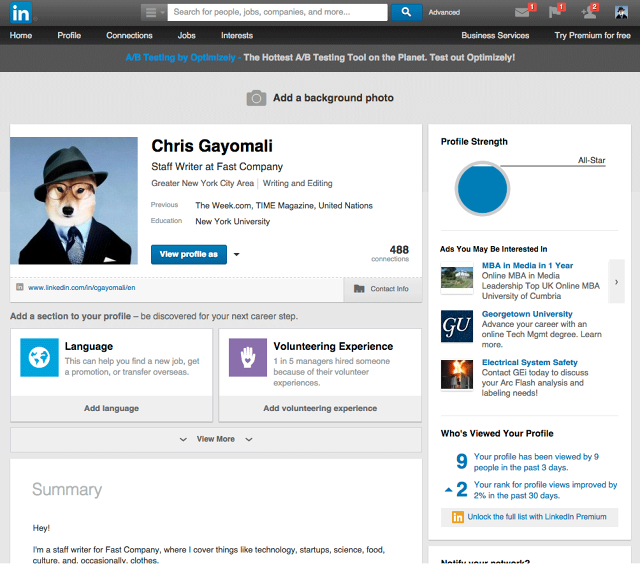Screen dimensions: 640x564
Task: Click the Language globe icon
Action: [x=39, y=357]
